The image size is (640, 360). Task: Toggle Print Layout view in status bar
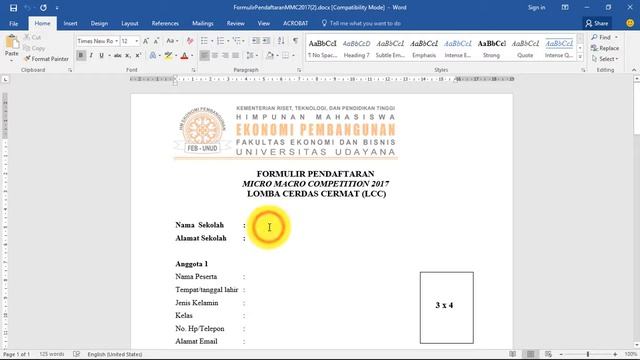[x=531, y=354]
